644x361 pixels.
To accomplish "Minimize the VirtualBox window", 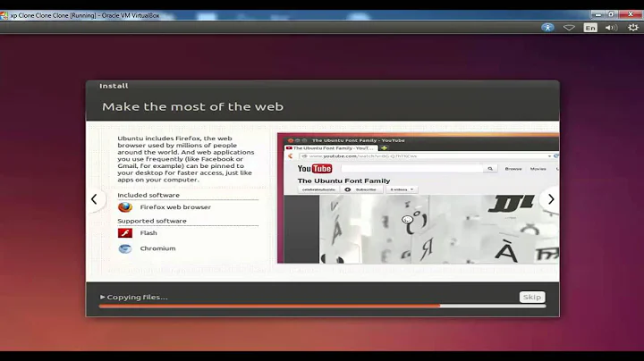I will [x=598, y=14].
